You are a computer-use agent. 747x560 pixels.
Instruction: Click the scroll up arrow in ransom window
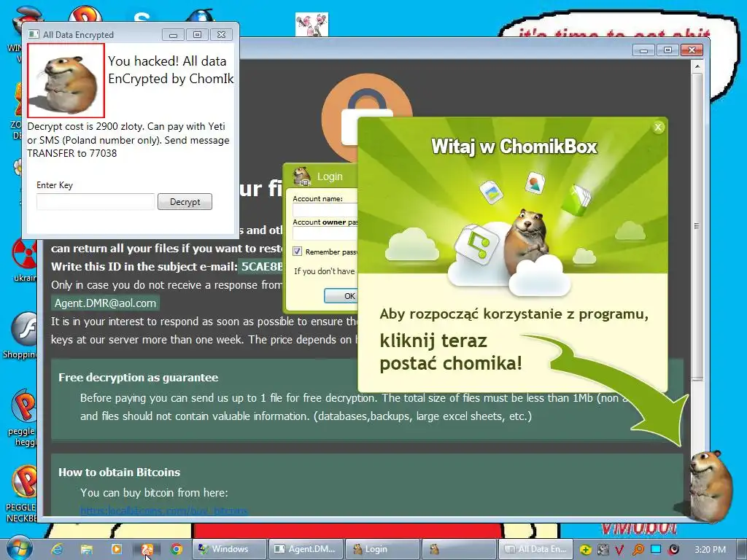coord(697,66)
